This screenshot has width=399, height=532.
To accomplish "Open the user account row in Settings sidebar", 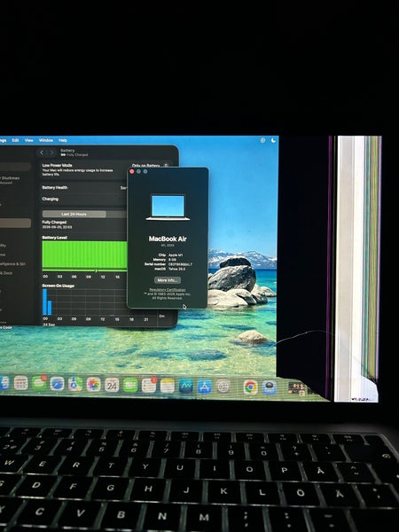I will 10,180.
